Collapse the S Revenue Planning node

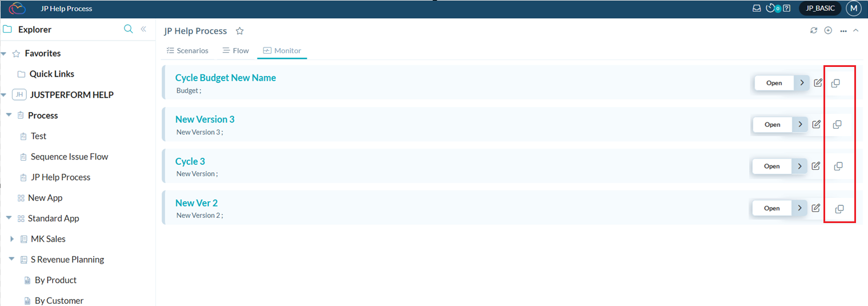coord(12,260)
